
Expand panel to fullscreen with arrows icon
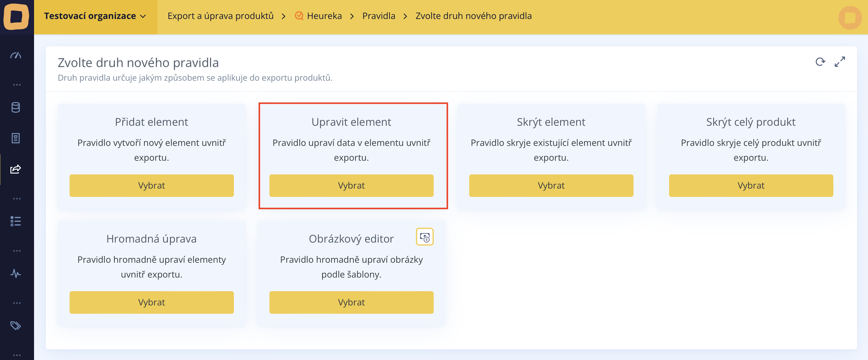[x=839, y=62]
